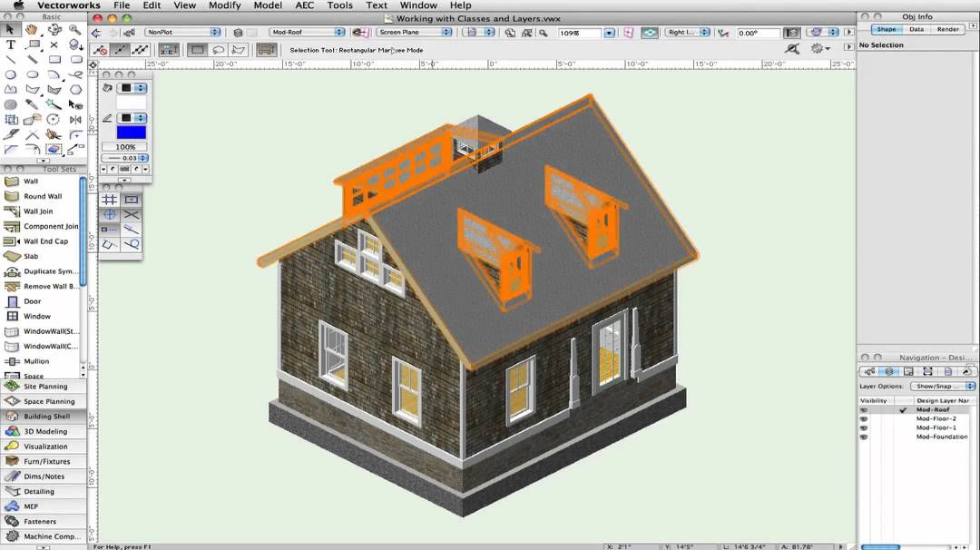The width and height of the screenshot is (980, 550).
Task: Select the Line tool
Action: click(x=10, y=59)
